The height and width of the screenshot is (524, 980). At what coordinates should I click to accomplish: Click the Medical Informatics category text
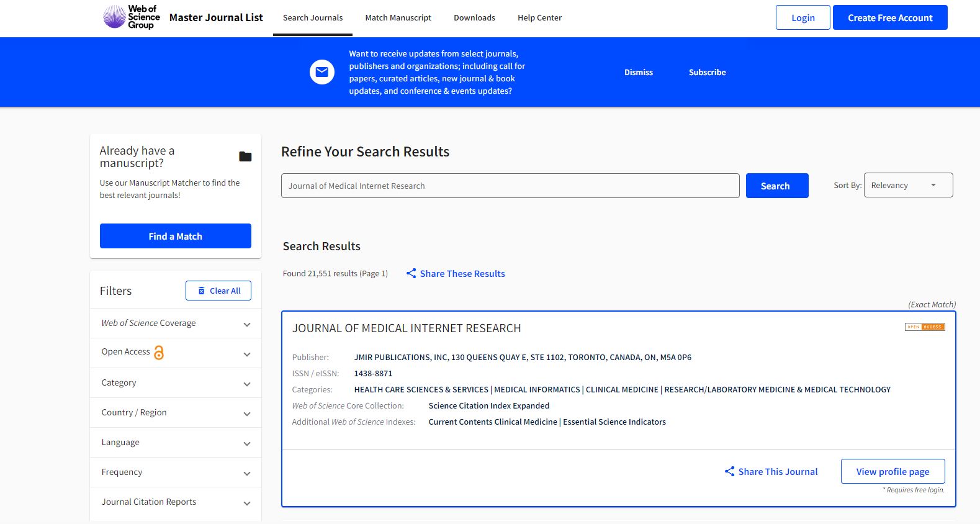point(537,389)
